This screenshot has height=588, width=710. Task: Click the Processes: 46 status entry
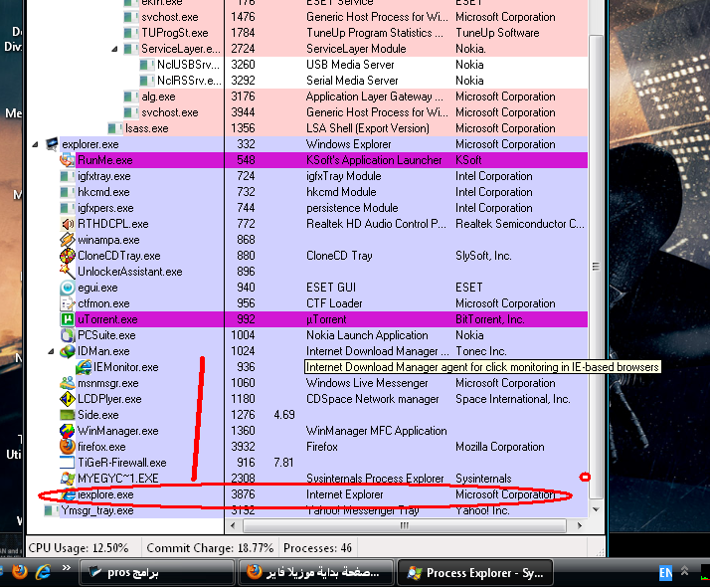pyautogui.click(x=317, y=548)
